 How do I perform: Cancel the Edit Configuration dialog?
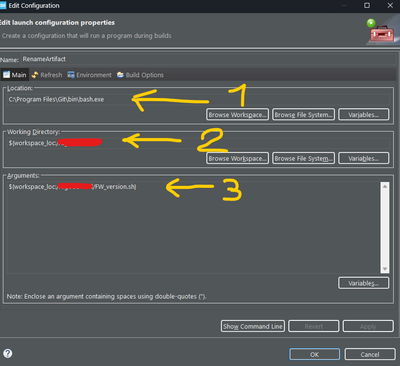(370, 354)
